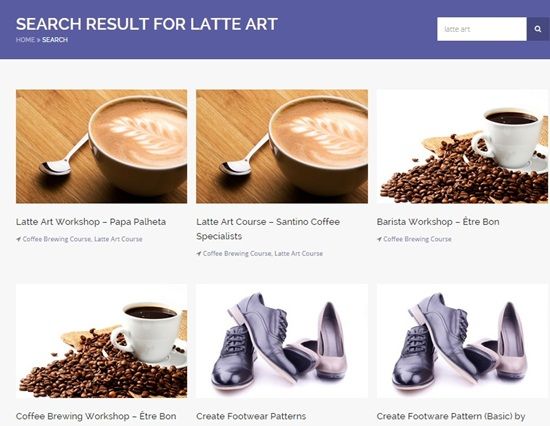
Task: Select Coffee Brewing Course tag under Papa Palheta
Action: click(56, 239)
